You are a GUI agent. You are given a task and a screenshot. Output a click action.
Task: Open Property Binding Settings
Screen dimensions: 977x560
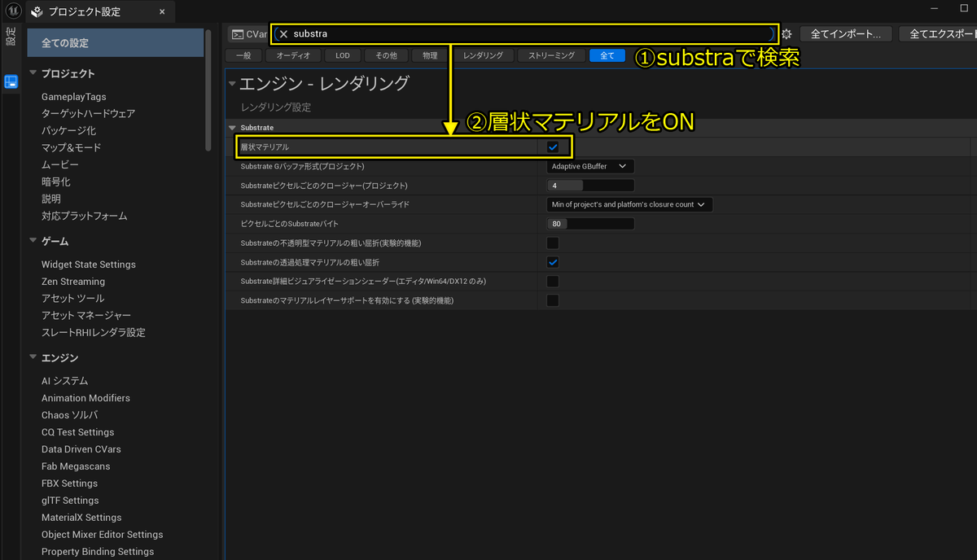pyautogui.click(x=98, y=552)
